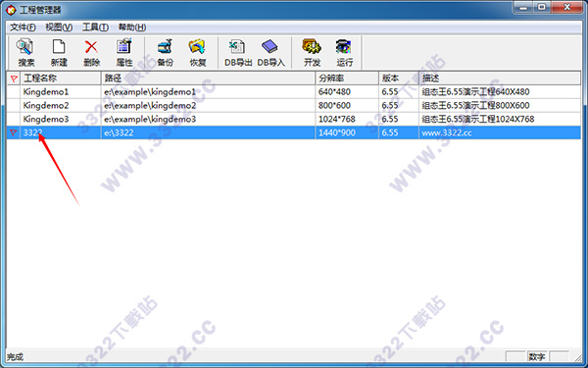Click the red flag on 3322 row

(x=14, y=132)
